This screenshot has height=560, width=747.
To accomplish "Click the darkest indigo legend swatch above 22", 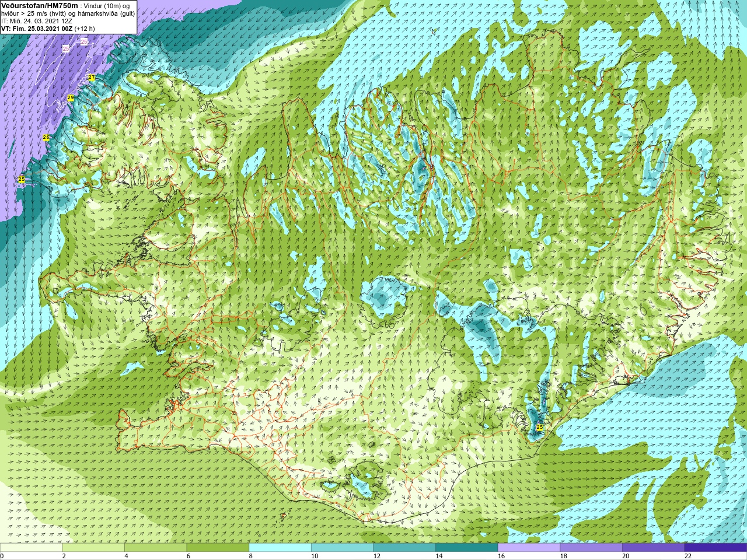I will 715,548.
